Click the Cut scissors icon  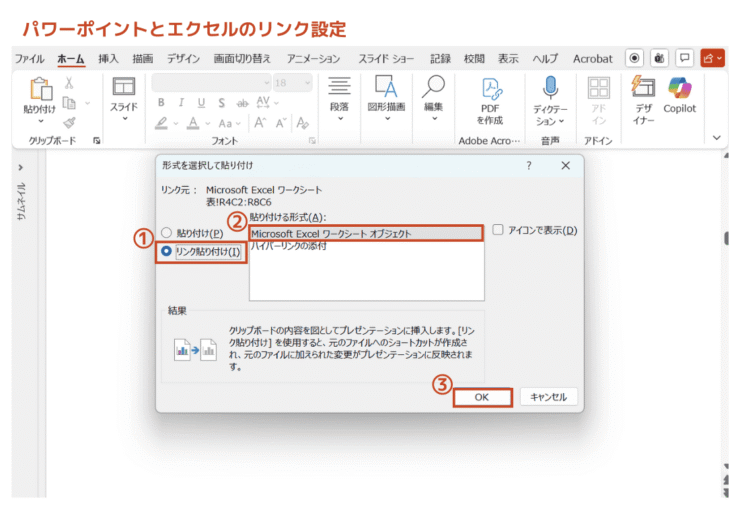tap(69, 84)
